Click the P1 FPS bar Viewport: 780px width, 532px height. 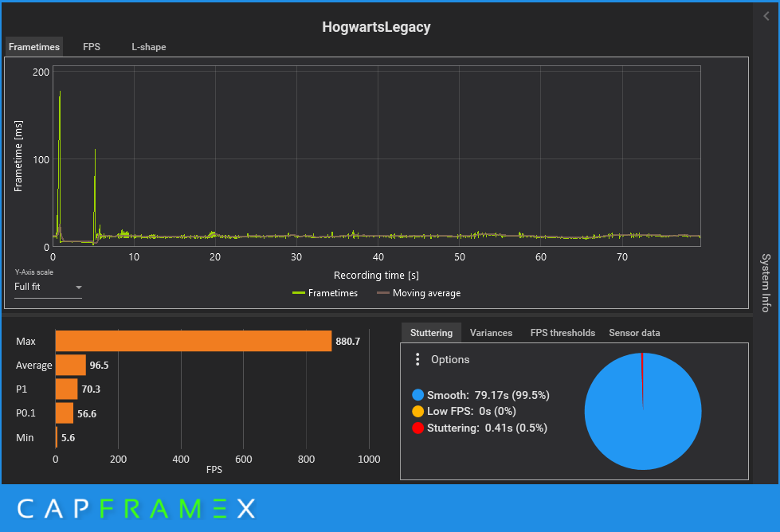(67, 389)
